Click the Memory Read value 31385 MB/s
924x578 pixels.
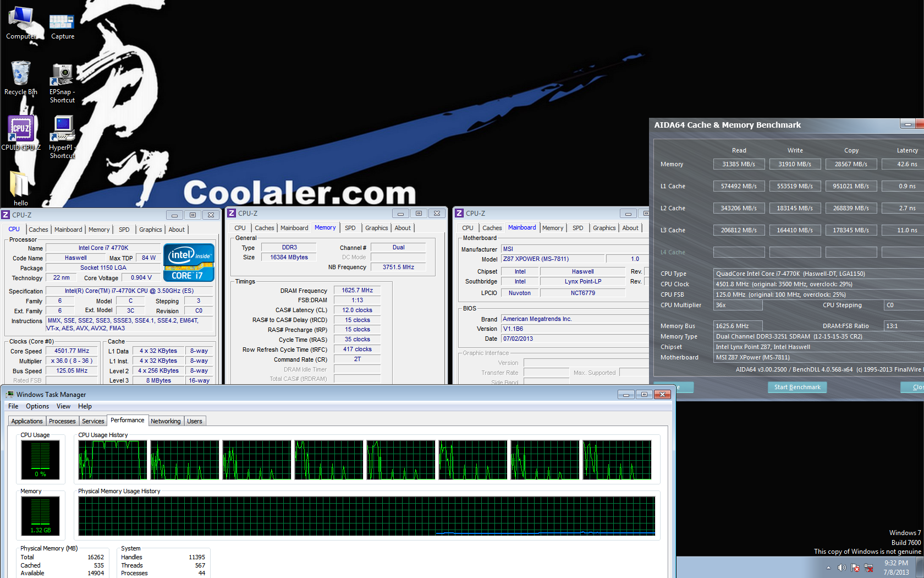(x=739, y=164)
